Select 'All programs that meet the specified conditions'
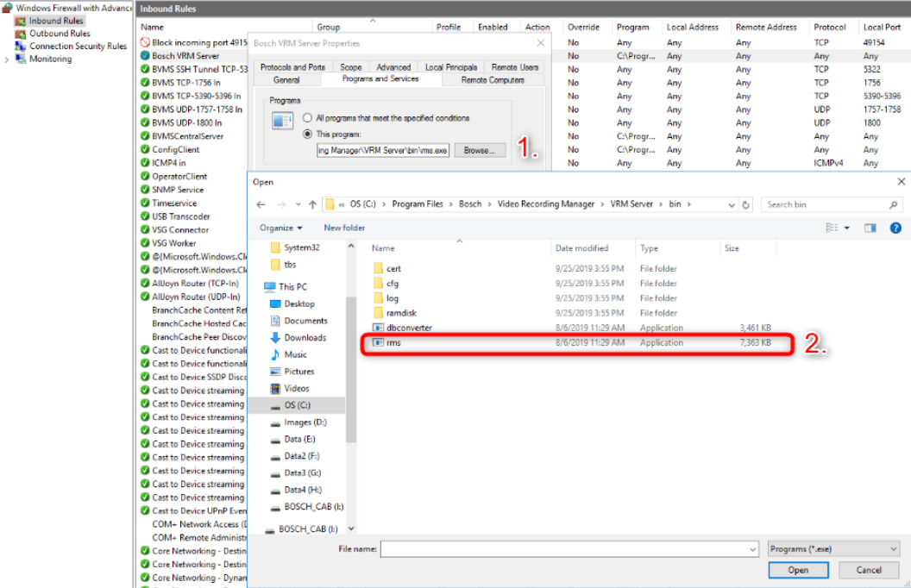The height and width of the screenshot is (588, 911). pos(307,118)
